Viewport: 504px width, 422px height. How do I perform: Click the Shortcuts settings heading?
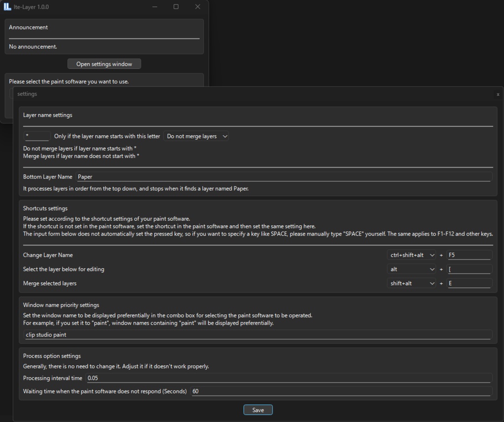[45, 209]
